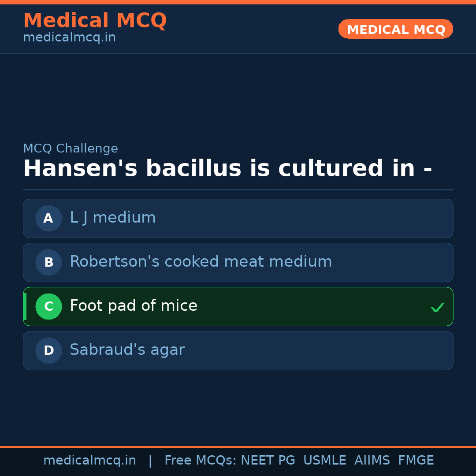Click the MCQ Challenge label

(x=71, y=149)
